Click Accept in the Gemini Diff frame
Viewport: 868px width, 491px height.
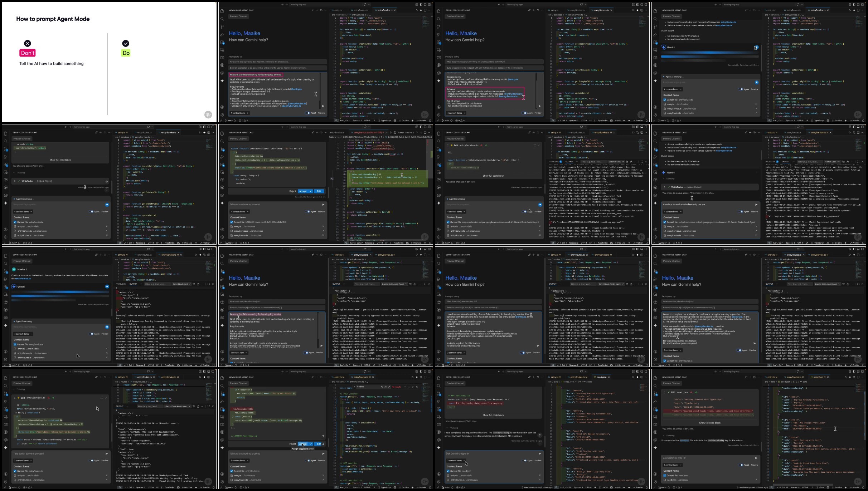303,191
